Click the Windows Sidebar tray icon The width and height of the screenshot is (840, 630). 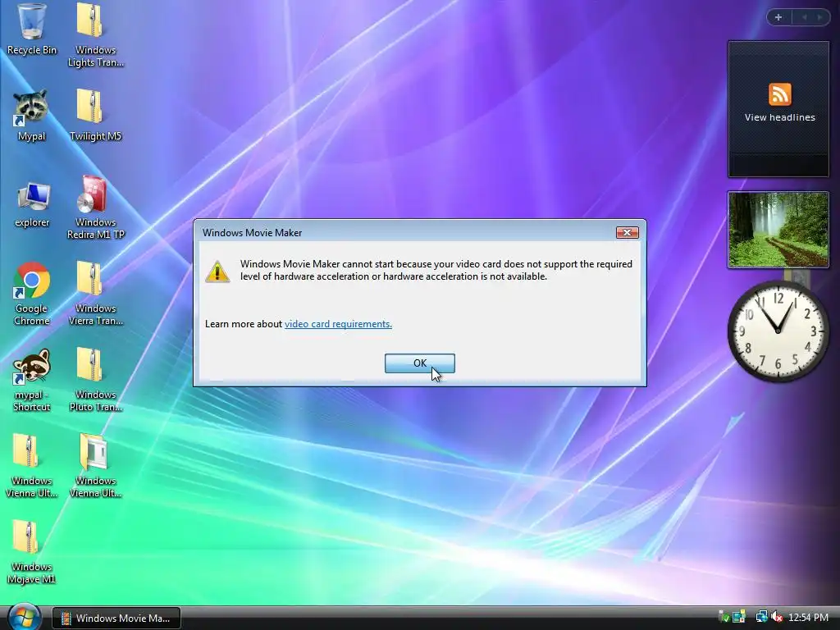click(x=739, y=617)
